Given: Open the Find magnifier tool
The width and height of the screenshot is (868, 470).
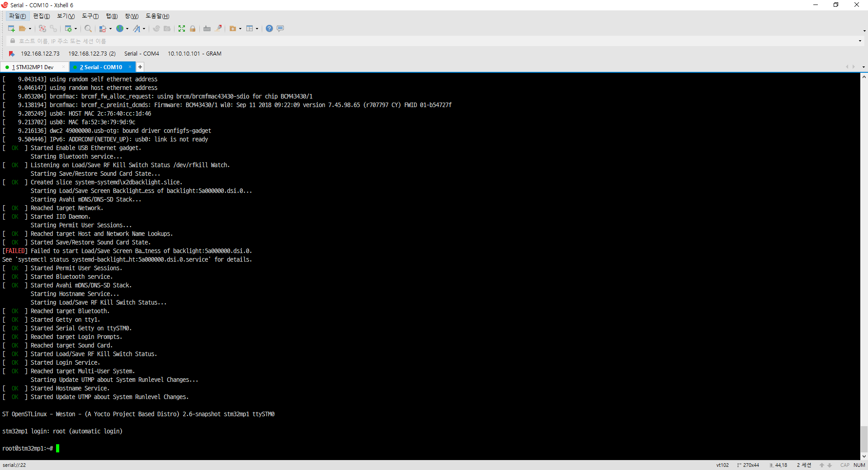Looking at the screenshot, I should click(x=88, y=28).
